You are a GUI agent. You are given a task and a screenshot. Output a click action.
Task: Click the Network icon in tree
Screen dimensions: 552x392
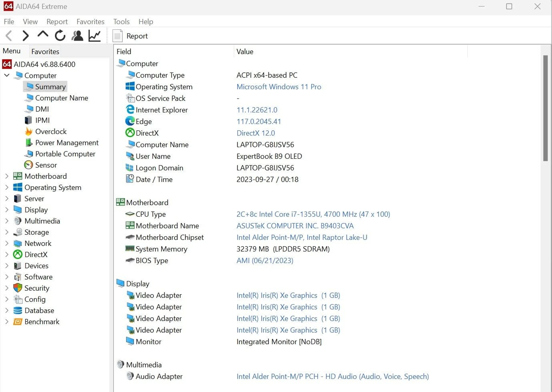tap(18, 244)
